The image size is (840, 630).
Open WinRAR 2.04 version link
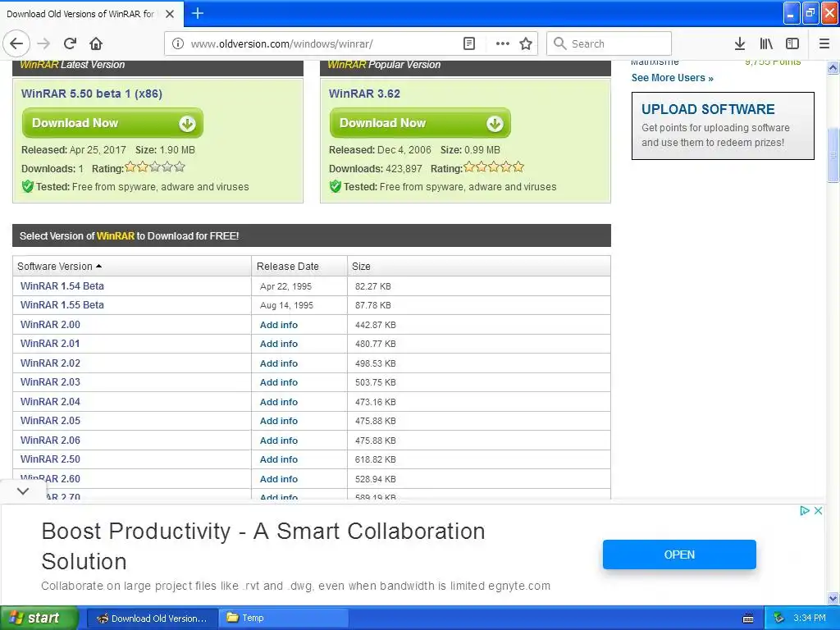[50, 402]
